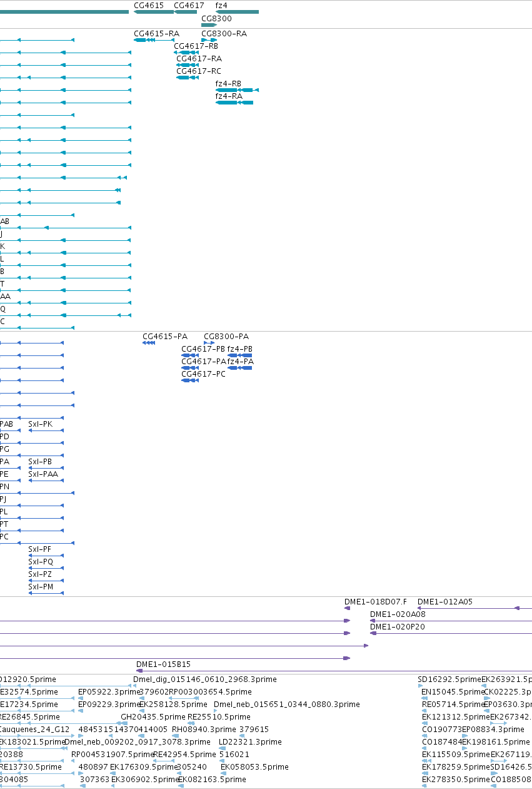Select EST label Dmel_neb_009202_0917_3078.3prime
Image resolution: width=532 pixels, height=789 pixels.
pyautogui.click(x=137, y=742)
